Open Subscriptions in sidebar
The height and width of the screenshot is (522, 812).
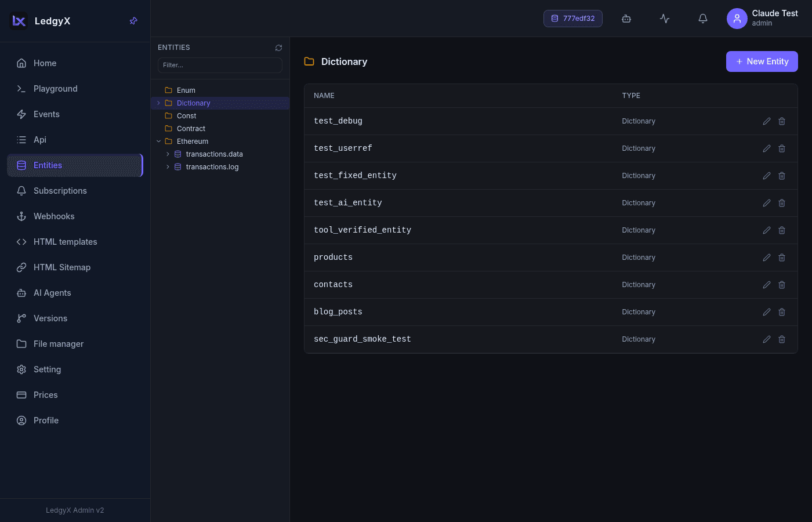tap(75, 191)
